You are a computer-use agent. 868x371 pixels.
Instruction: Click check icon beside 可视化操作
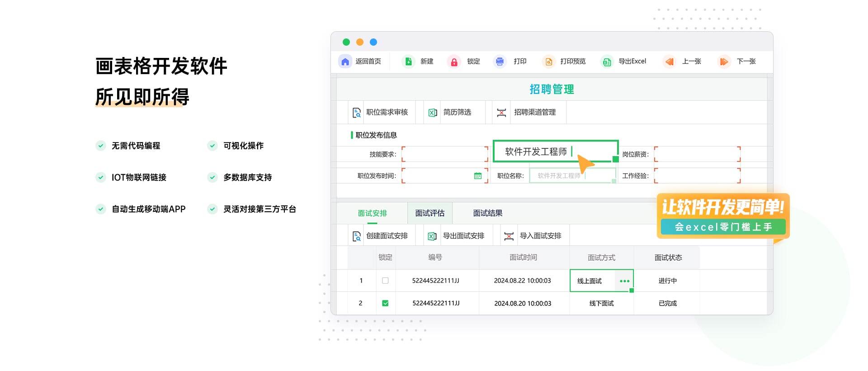[212, 146]
